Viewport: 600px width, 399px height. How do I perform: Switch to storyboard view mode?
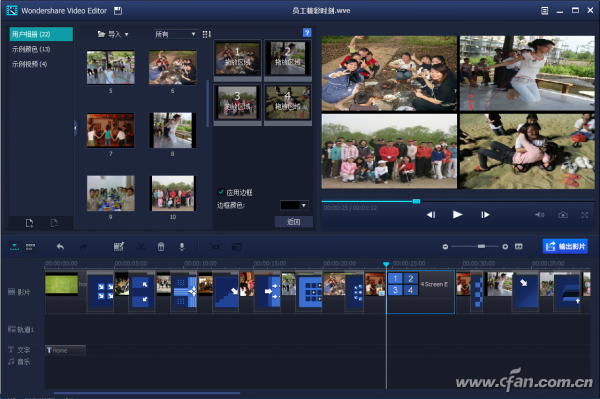point(30,247)
